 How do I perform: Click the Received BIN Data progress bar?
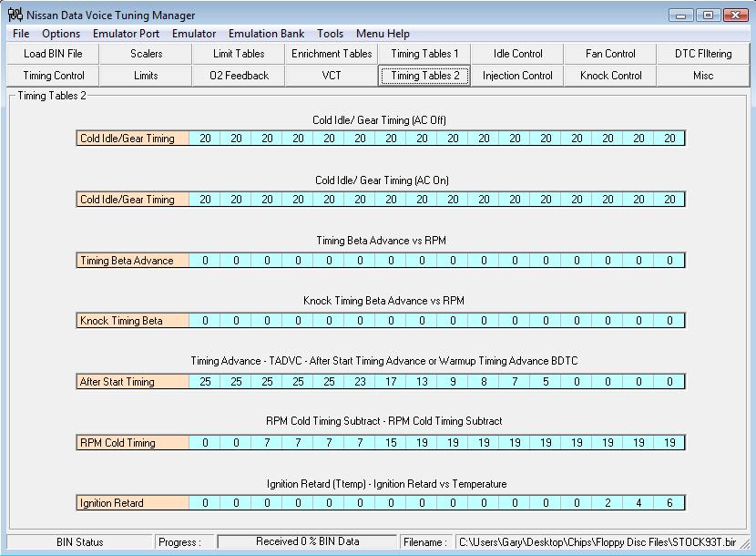click(x=307, y=542)
